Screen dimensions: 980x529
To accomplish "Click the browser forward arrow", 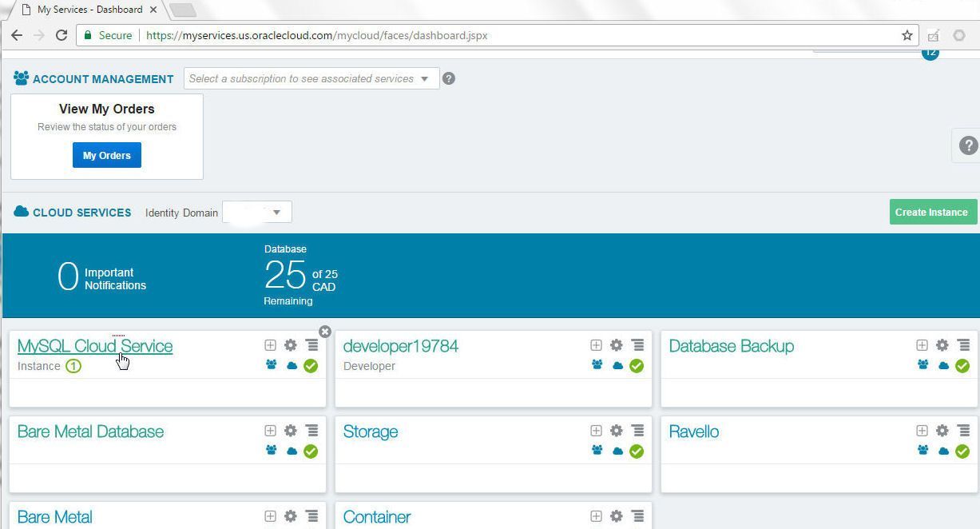I will (39, 35).
